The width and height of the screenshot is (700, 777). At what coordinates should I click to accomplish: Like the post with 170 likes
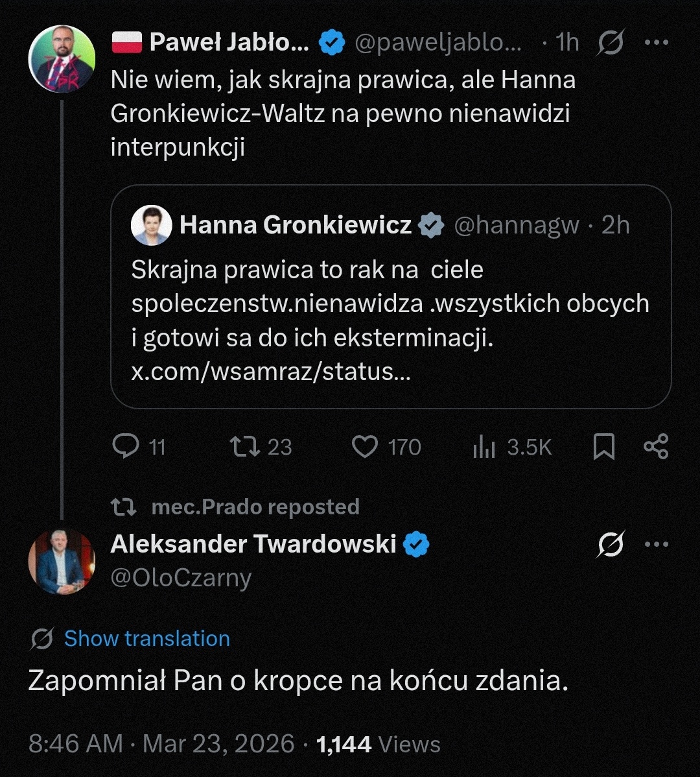[365, 446]
